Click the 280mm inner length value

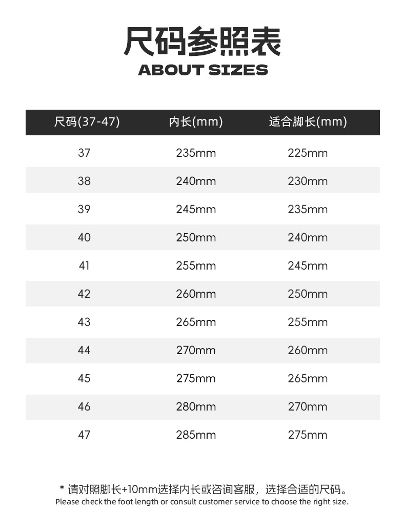pyautogui.click(x=196, y=406)
